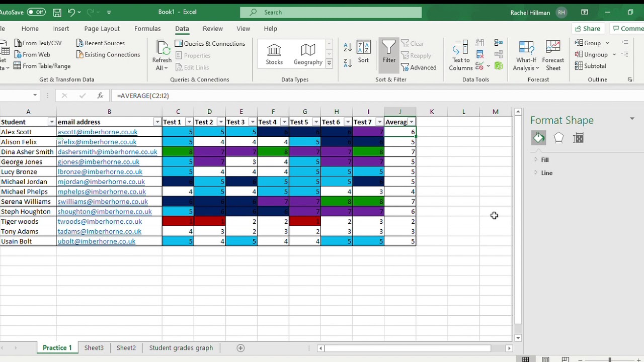
Task: Open Ribbon Display Options icon
Action: pyautogui.click(x=585, y=12)
